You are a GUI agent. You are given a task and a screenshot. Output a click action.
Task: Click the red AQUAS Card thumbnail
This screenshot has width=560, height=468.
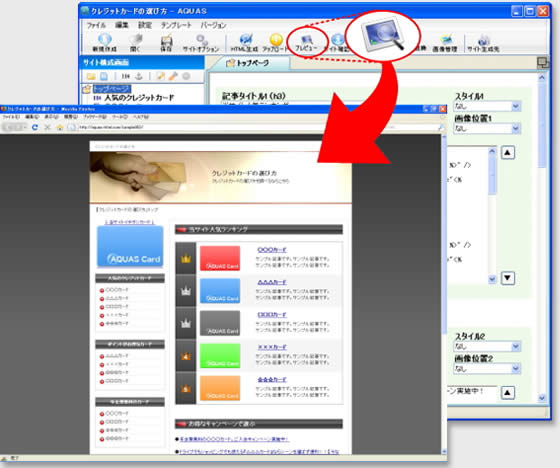point(220,258)
